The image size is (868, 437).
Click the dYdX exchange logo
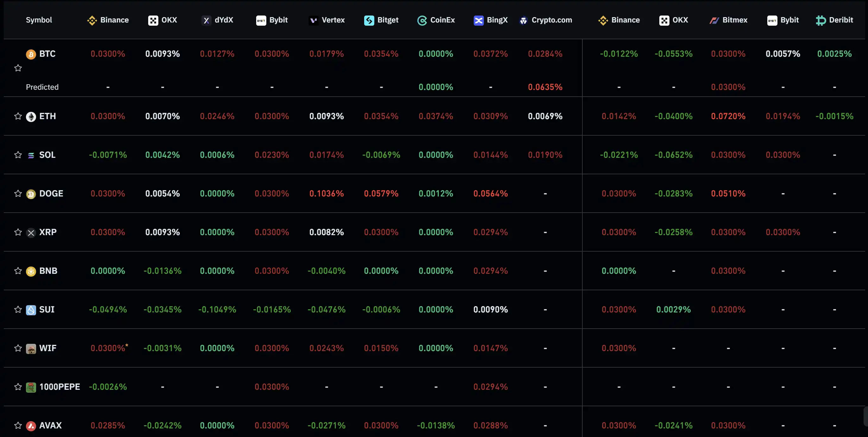tap(206, 21)
